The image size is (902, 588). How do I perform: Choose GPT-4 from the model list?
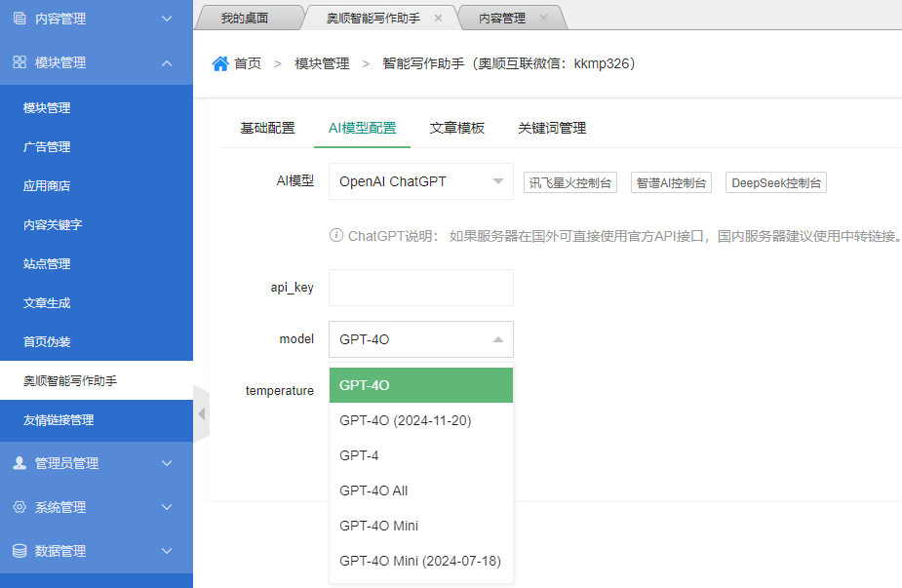(x=420, y=455)
